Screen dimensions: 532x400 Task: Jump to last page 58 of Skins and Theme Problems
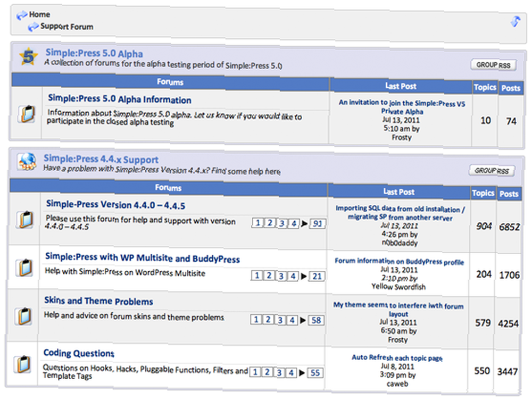click(316, 320)
